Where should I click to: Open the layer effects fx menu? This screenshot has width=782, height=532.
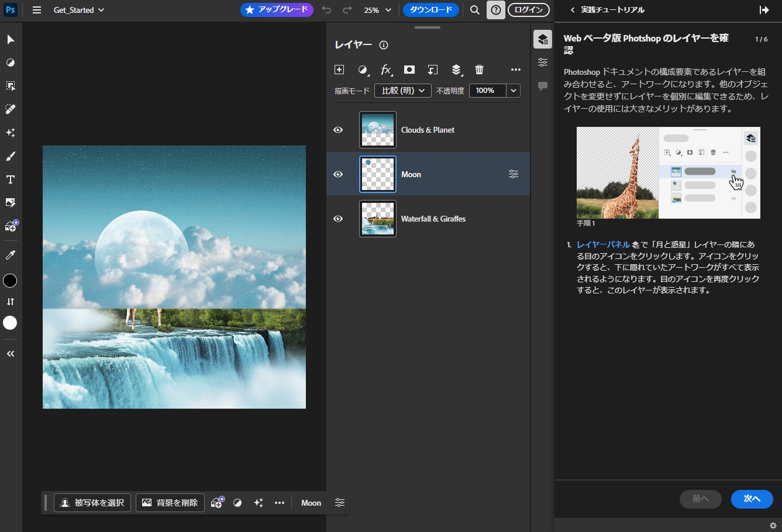[x=386, y=70]
